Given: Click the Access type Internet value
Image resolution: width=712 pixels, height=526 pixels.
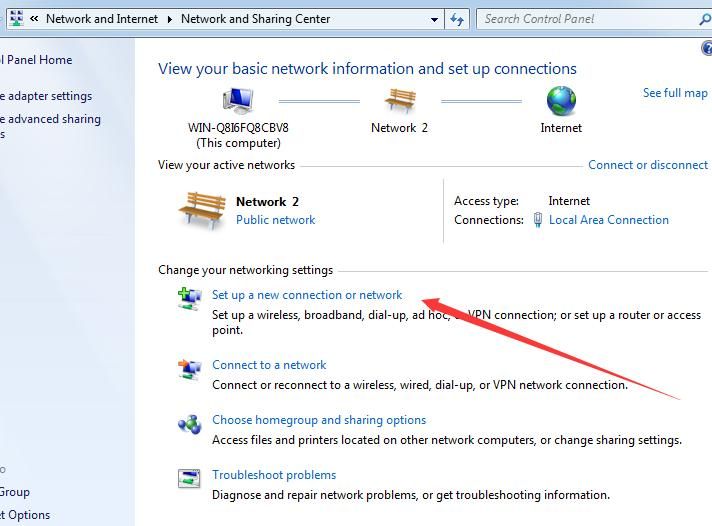Looking at the screenshot, I should point(569,201).
